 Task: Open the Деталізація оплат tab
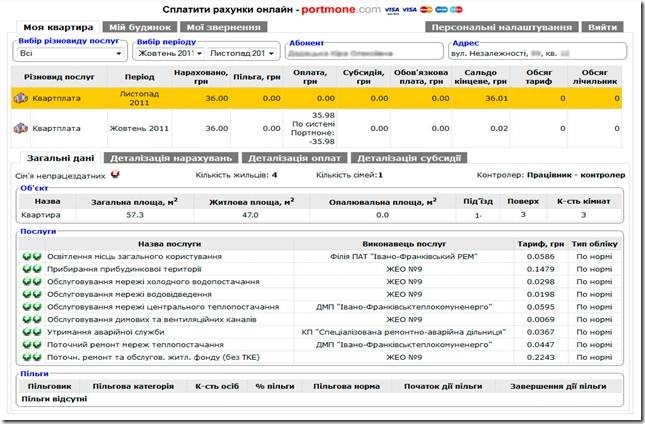[295, 157]
